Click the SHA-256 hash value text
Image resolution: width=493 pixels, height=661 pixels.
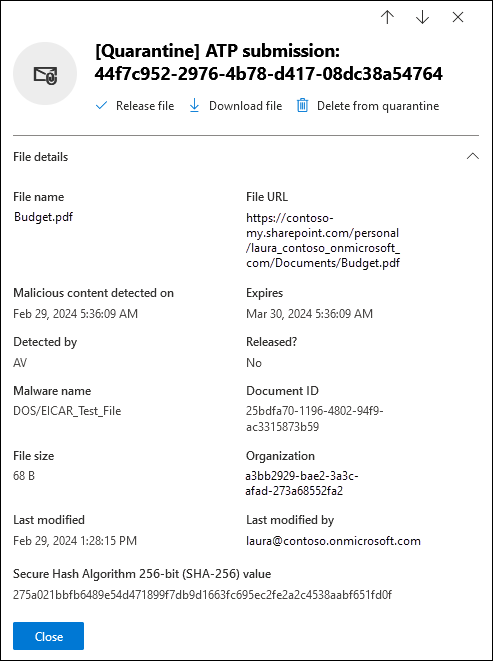click(x=202, y=595)
